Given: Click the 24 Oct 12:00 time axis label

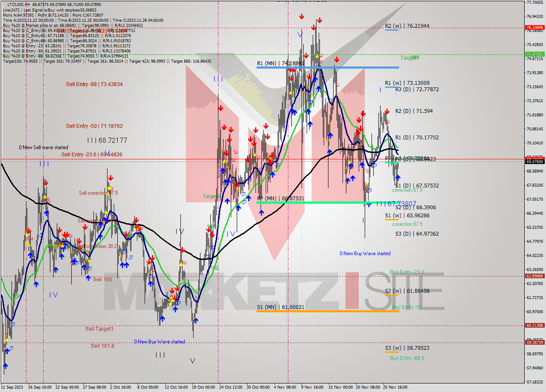Looking at the screenshot, I should click(231, 387).
